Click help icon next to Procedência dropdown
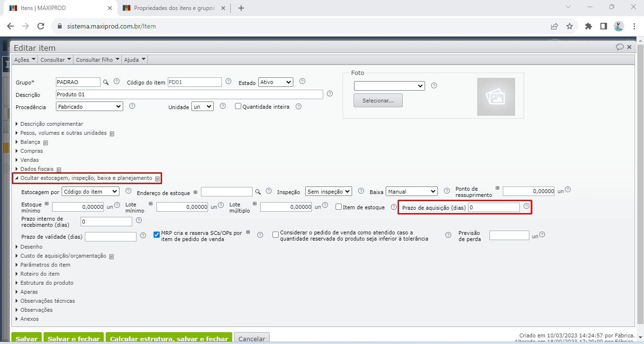Image resolution: width=644 pixels, height=344 pixels. click(132, 106)
